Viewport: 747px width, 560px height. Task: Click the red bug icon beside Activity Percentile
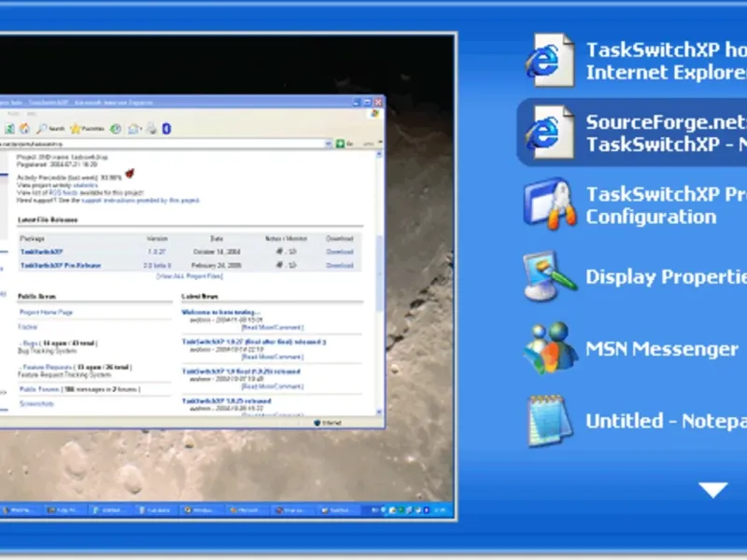130,174
